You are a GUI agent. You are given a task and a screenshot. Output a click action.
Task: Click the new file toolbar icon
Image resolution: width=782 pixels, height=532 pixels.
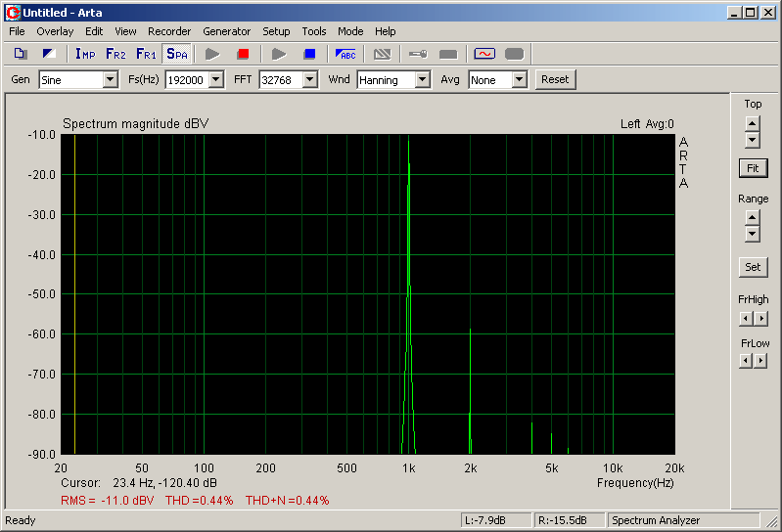[x=21, y=54]
